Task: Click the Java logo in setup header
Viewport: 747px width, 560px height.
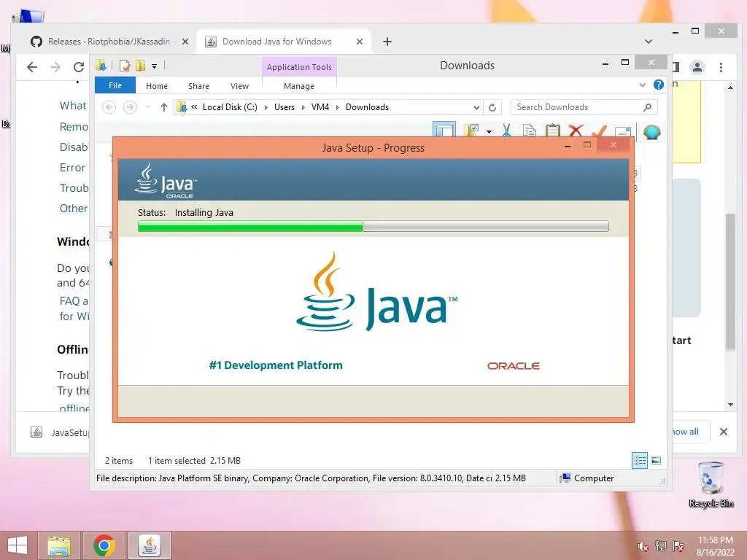Action: pyautogui.click(x=166, y=181)
